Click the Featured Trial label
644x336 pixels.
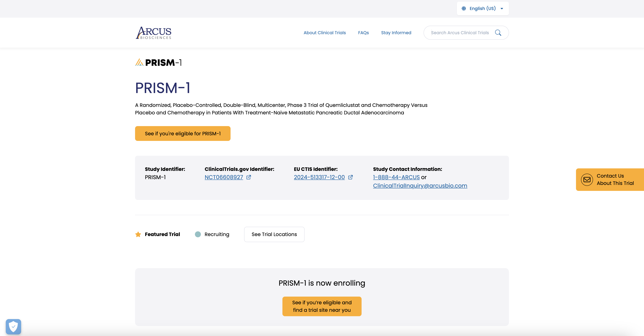[162, 234]
